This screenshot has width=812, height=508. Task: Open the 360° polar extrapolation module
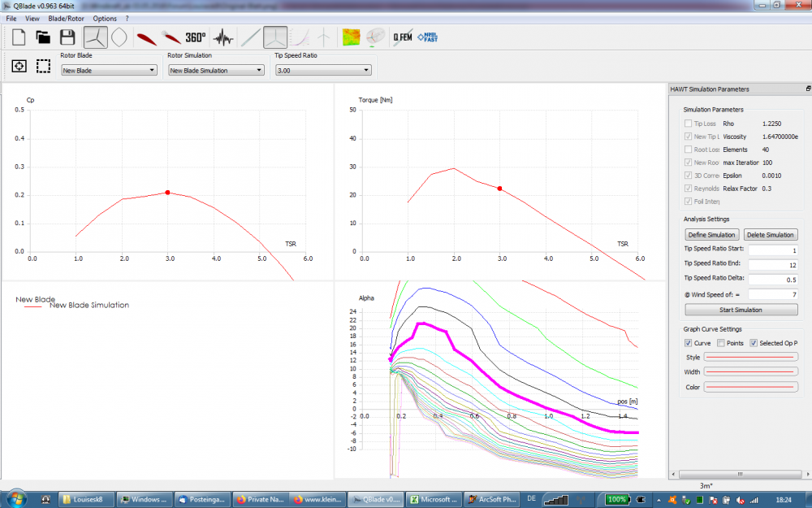(196, 37)
